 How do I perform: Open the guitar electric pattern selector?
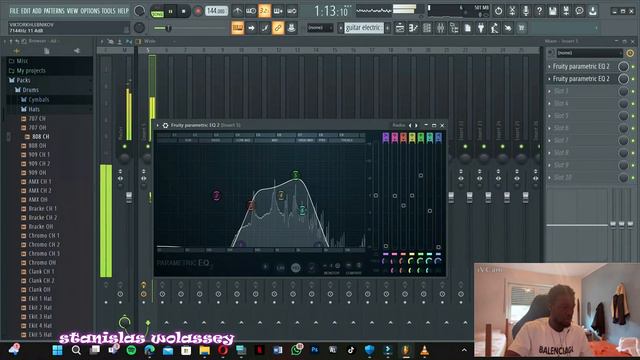(364, 28)
